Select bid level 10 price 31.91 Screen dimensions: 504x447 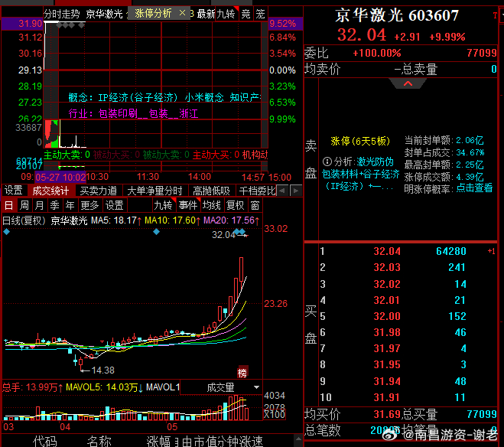[x=387, y=397]
